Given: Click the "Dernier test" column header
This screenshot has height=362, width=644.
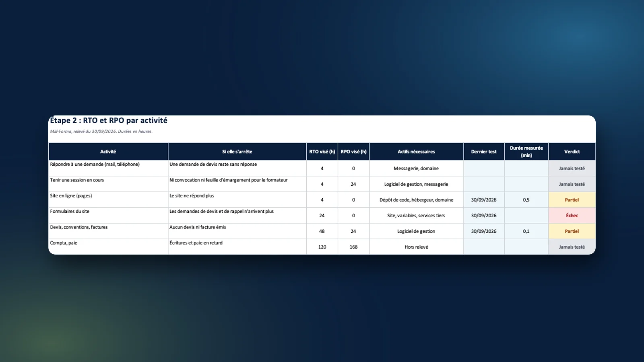Looking at the screenshot, I should click(x=484, y=152).
